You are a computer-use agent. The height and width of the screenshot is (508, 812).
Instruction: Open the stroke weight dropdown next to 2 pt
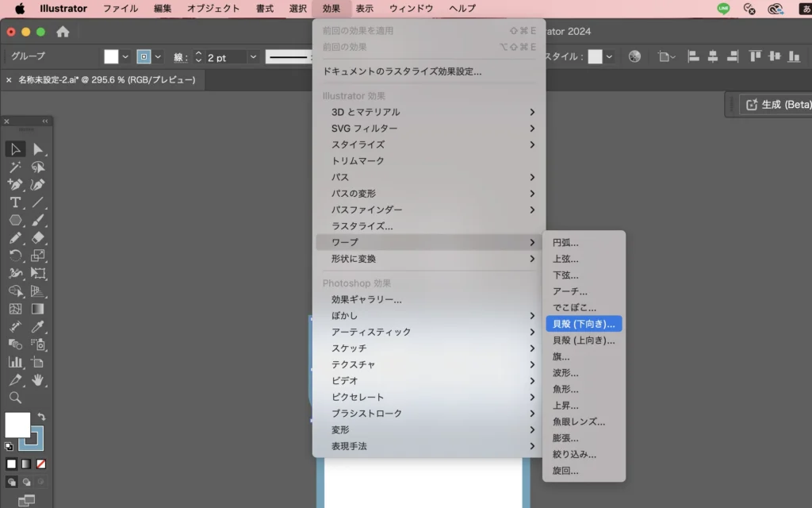pos(253,57)
